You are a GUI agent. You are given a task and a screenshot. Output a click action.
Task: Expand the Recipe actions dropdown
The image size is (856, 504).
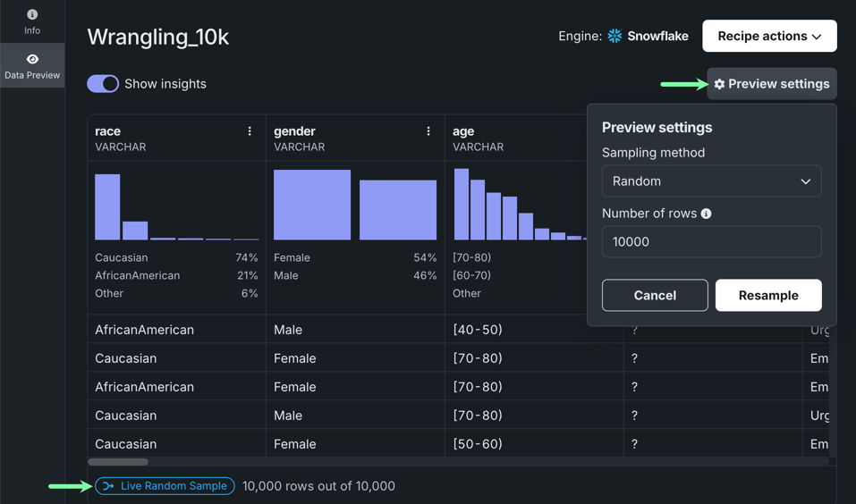point(769,37)
